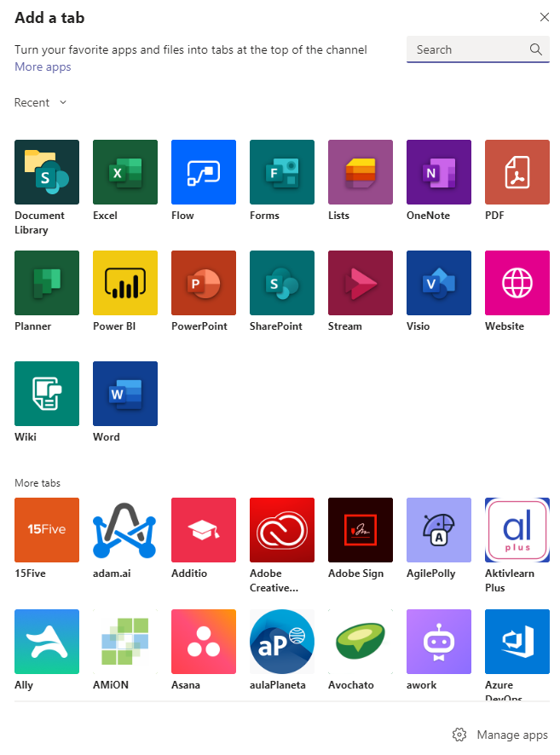The height and width of the screenshot is (755, 560).
Task: Click the magnifier search icon
Action: click(x=536, y=49)
